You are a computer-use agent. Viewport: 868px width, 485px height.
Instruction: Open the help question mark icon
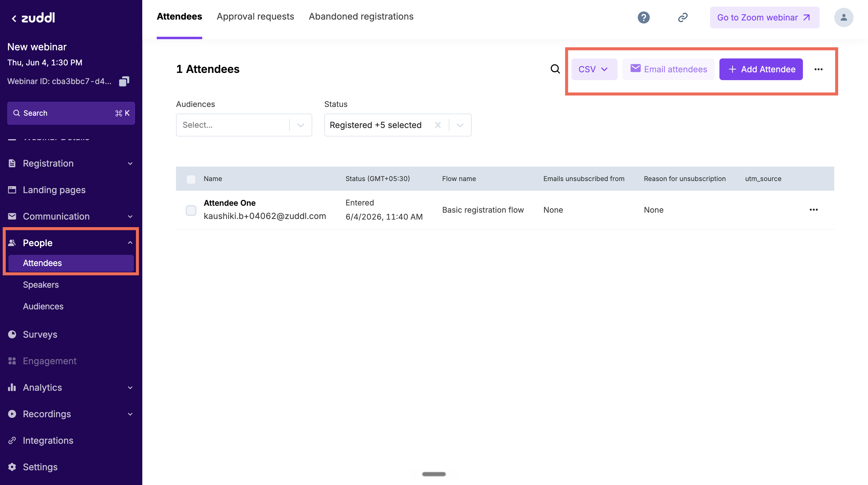click(643, 17)
